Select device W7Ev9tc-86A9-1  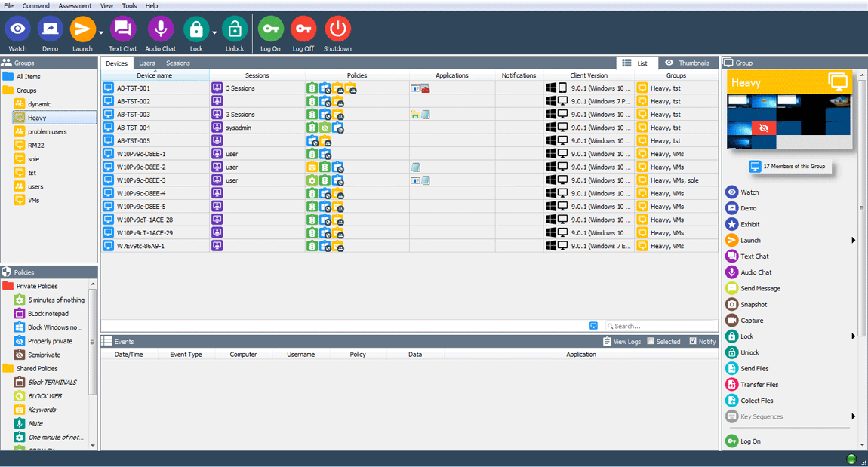(x=409, y=246)
